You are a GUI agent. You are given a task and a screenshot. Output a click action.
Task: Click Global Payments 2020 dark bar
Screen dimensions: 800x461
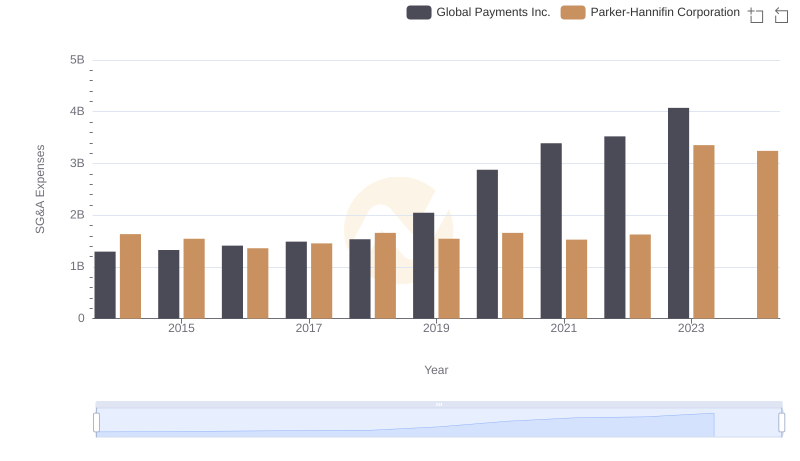487,244
